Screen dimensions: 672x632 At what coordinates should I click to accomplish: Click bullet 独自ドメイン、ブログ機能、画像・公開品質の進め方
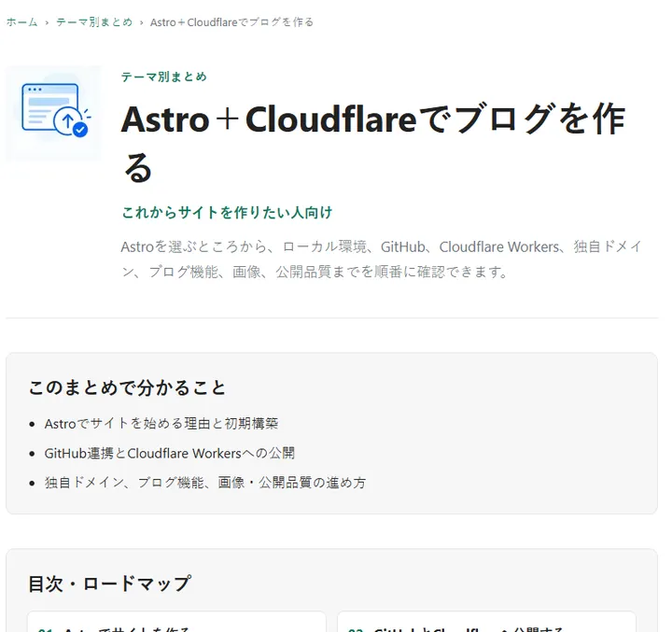click(x=205, y=483)
